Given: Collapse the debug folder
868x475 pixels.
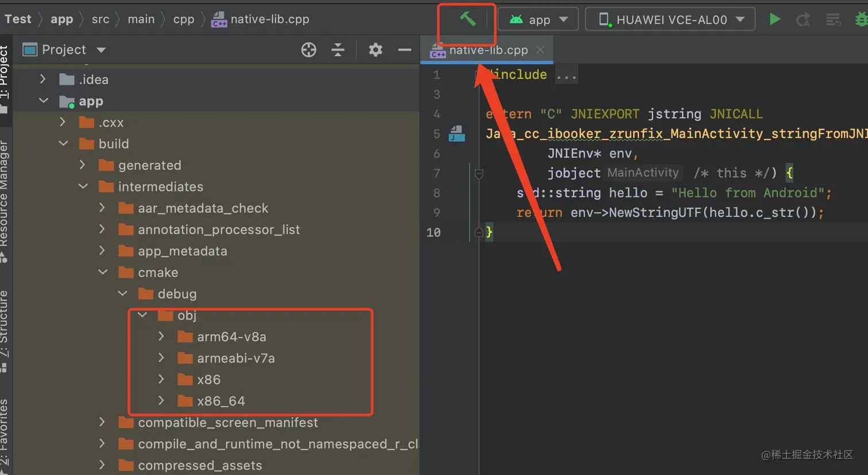Looking at the screenshot, I should [x=122, y=293].
